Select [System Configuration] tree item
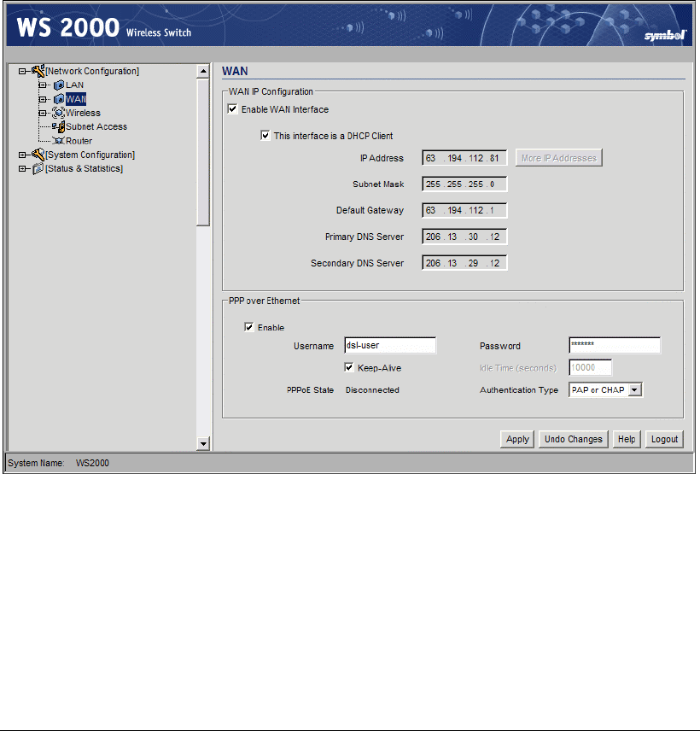The height and width of the screenshot is (731, 700). [x=90, y=155]
